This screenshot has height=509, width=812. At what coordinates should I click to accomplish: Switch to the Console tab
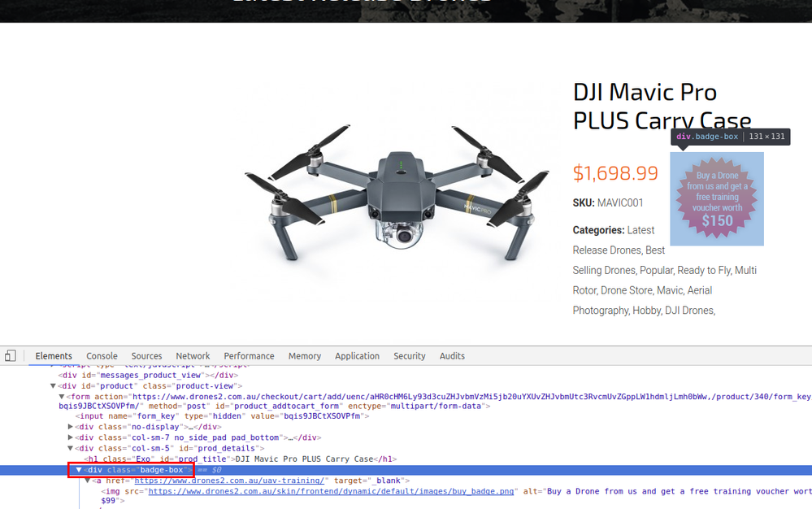pos(102,356)
